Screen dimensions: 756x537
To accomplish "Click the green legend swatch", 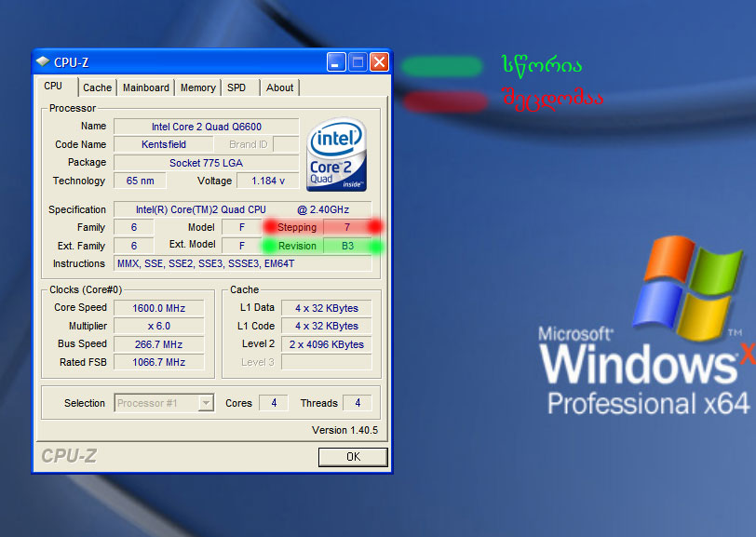I will click(441, 66).
